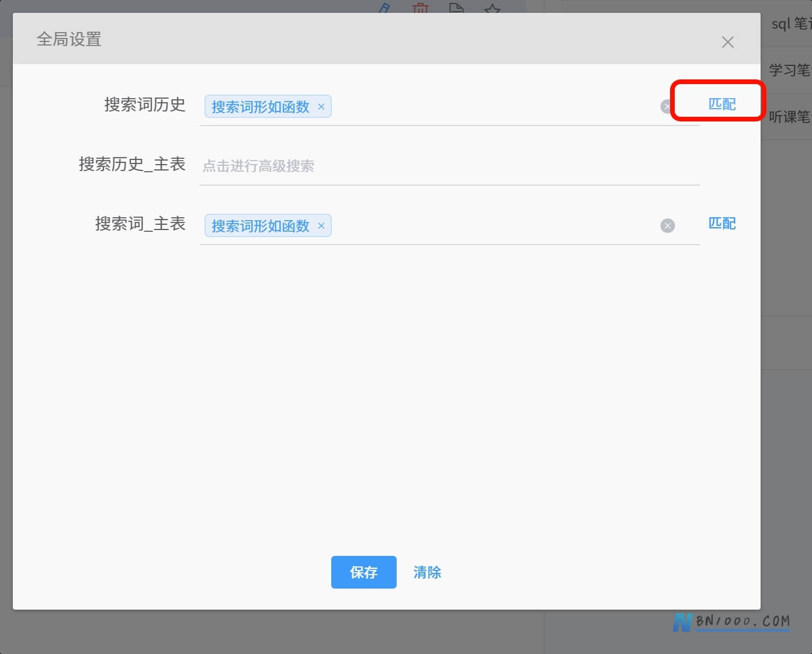Click the document icon in background toolbar

(x=456, y=8)
